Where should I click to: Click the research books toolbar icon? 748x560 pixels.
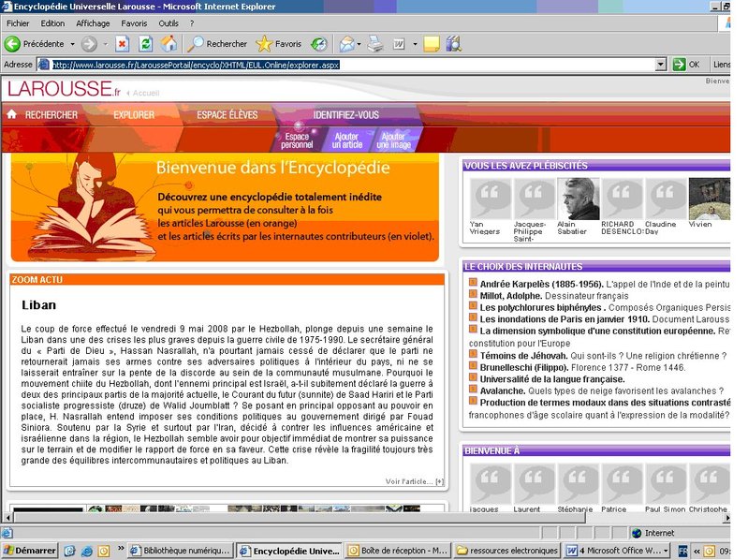[454, 44]
